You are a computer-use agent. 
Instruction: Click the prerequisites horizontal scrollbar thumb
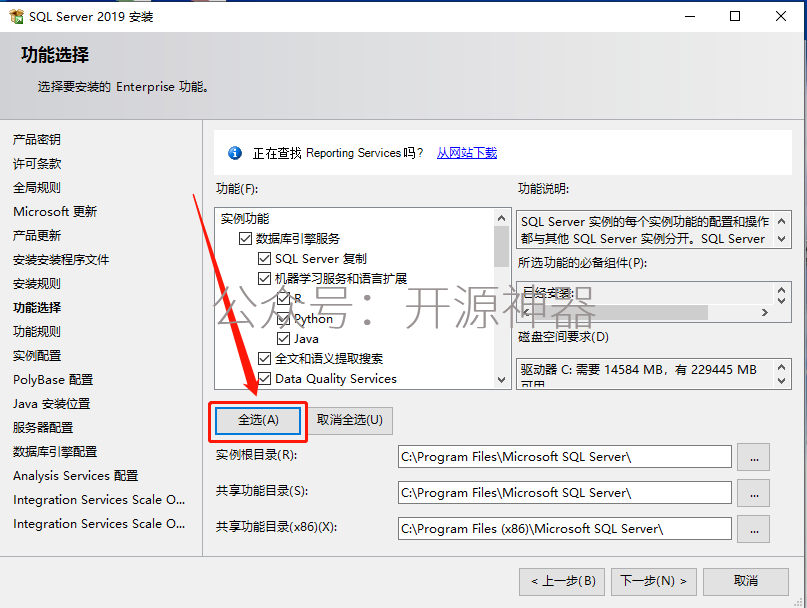point(619,312)
